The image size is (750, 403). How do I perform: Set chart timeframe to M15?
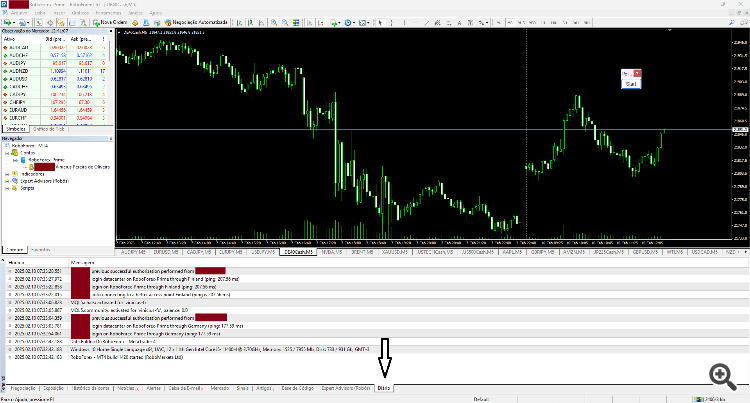(x=521, y=22)
